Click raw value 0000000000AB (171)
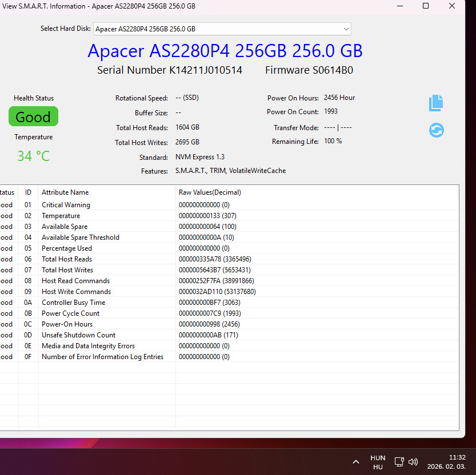Screen dimensions: 476x475 pyautogui.click(x=208, y=335)
